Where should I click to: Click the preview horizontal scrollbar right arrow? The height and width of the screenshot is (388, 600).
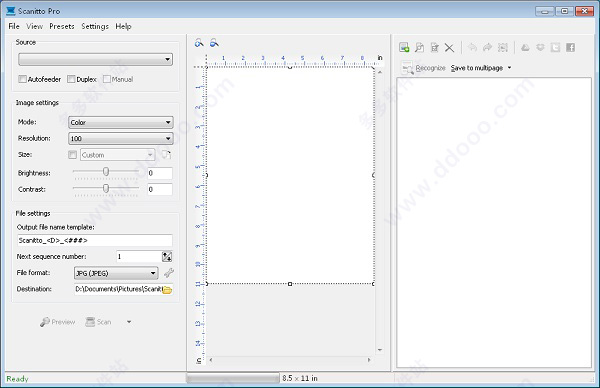pyautogui.click(x=369, y=360)
